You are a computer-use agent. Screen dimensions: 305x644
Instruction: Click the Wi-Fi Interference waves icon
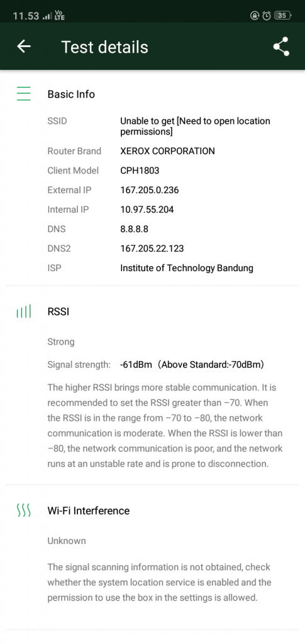24,511
